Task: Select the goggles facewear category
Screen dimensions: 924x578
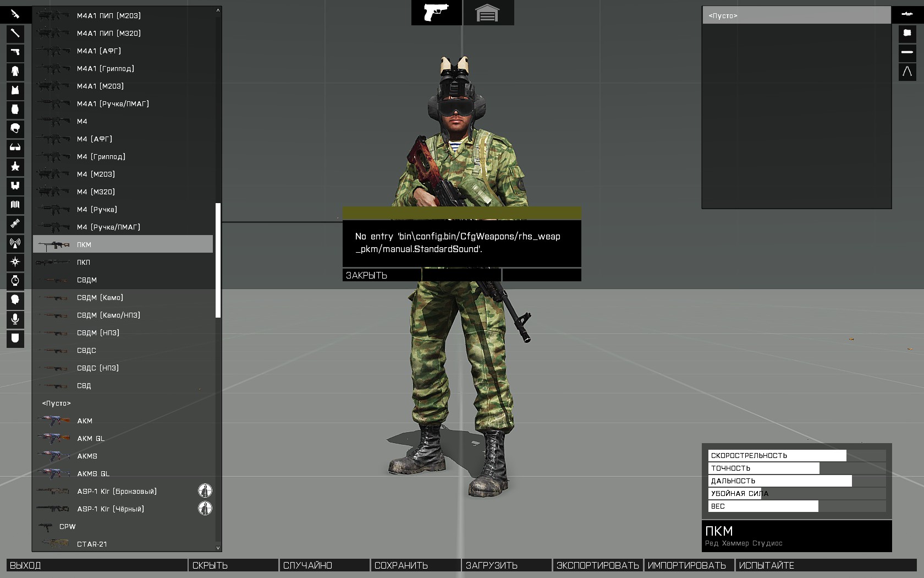Action: coord(15,148)
